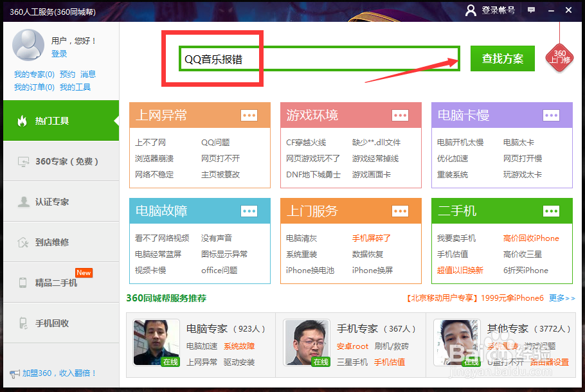The width and height of the screenshot is (585, 392).
Task: Open the 精品二手机 sidebar tab
Action: (61, 283)
